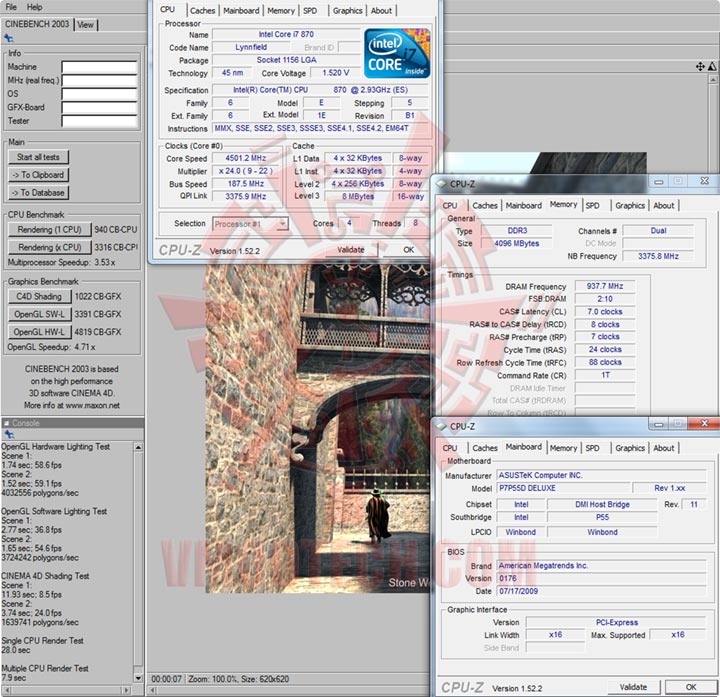Click the rendered Stone Wall scene image
The height and width of the screenshot is (697, 720).
coord(317,429)
